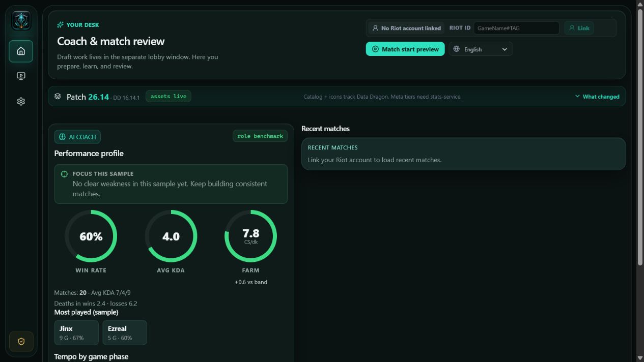
Task: Click the assets live badge
Action: (169, 96)
